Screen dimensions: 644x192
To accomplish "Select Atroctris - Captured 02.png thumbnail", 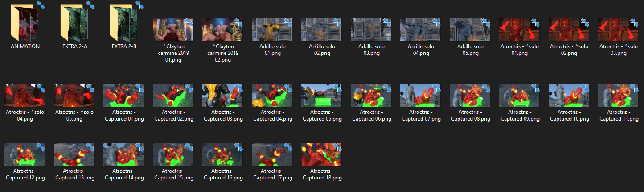I will 173,95.
